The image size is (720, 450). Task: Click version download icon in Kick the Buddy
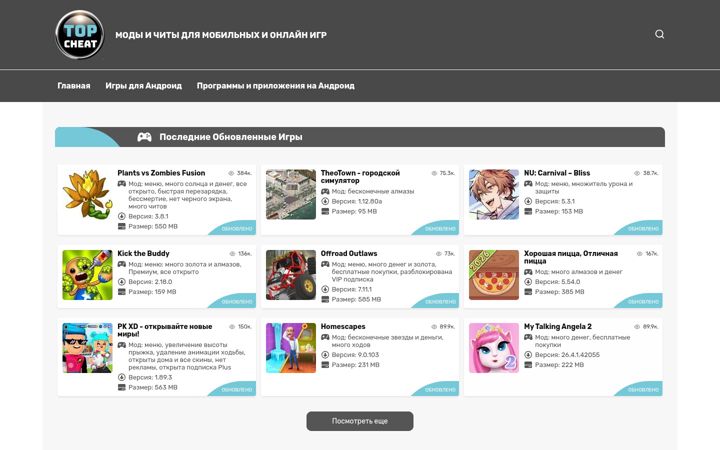122,281
